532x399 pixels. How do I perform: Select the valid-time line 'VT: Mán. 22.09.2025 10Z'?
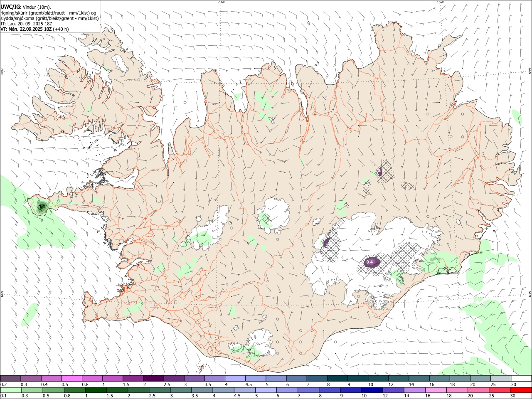(26, 29)
